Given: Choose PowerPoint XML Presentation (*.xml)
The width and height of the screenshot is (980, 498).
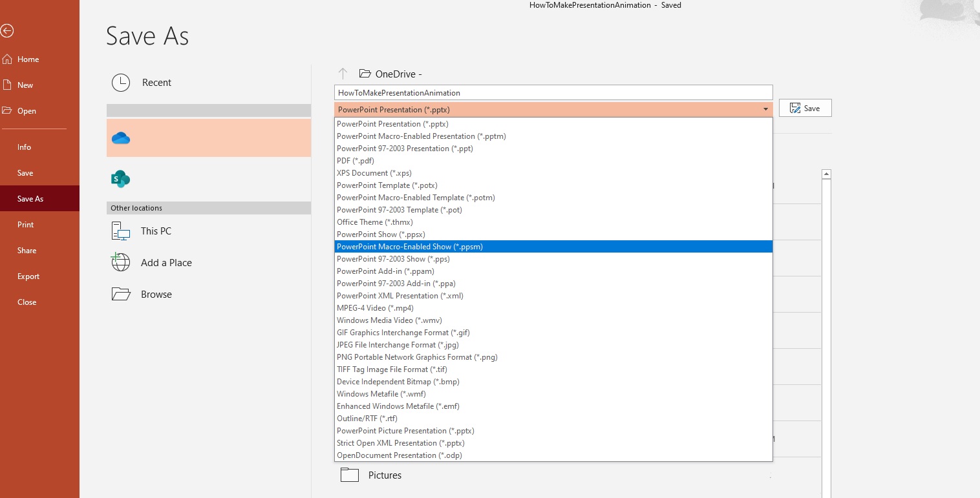Looking at the screenshot, I should click(x=553, y=296).
